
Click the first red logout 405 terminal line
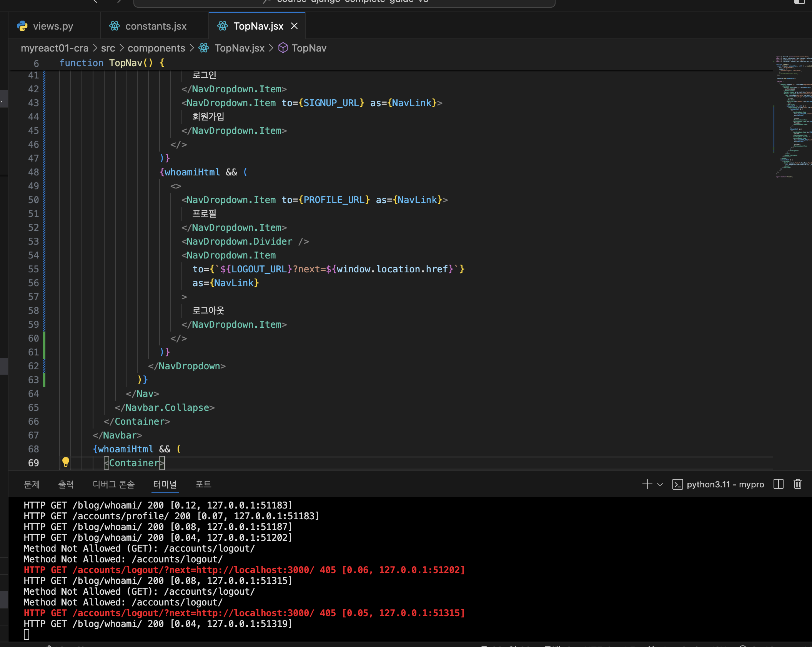coord(244,570)
